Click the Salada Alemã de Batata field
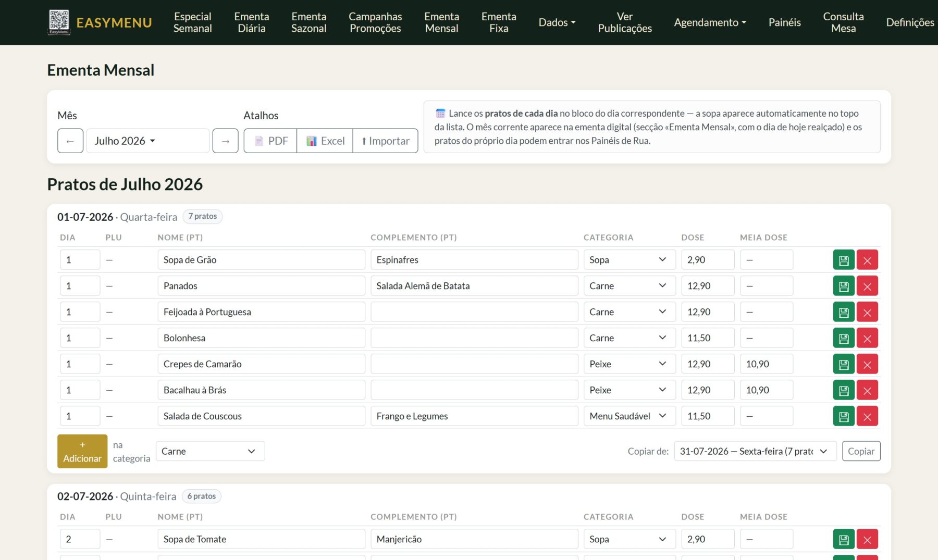The width and height of the screenshot is (938, 560). 474,286
